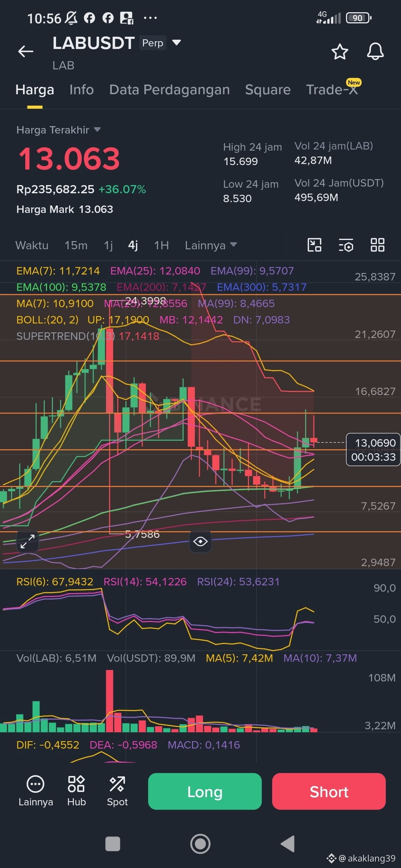Tap the Perp label badge
This screenshot has width=401, height=868.
[153, 43]
